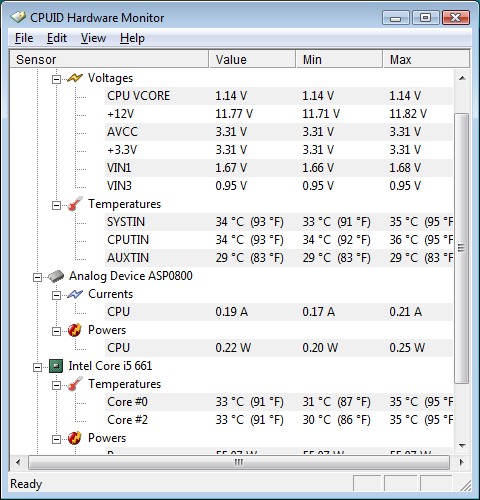Click the Sensor column header
Screen dimensions: 480x500
[x=109, y=59]
